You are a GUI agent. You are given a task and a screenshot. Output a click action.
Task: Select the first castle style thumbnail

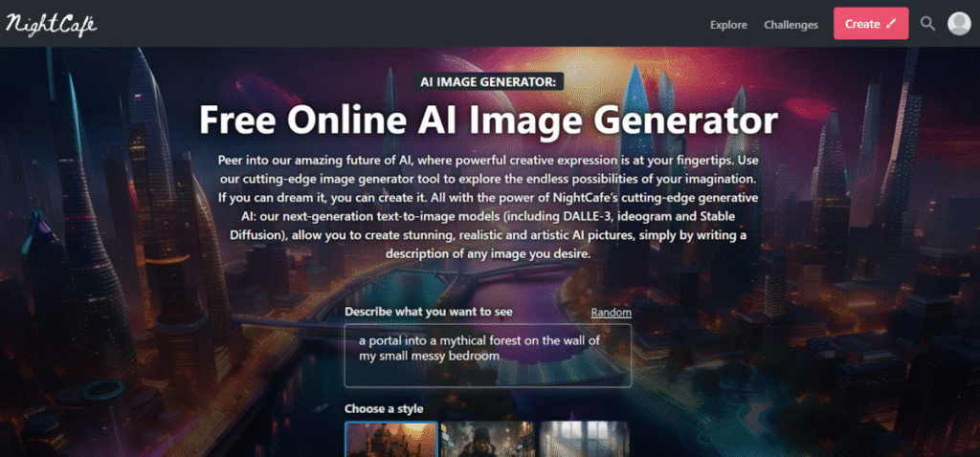(x=390, y=439)
